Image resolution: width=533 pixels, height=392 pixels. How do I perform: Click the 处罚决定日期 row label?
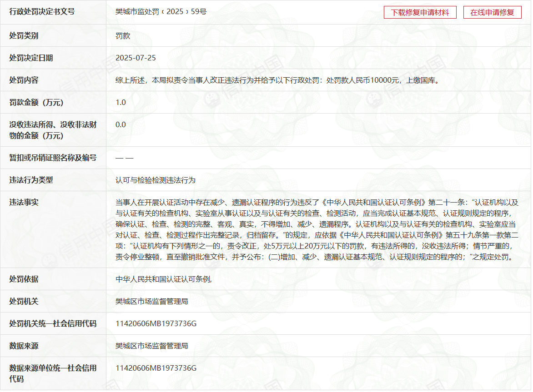[31, 58]
